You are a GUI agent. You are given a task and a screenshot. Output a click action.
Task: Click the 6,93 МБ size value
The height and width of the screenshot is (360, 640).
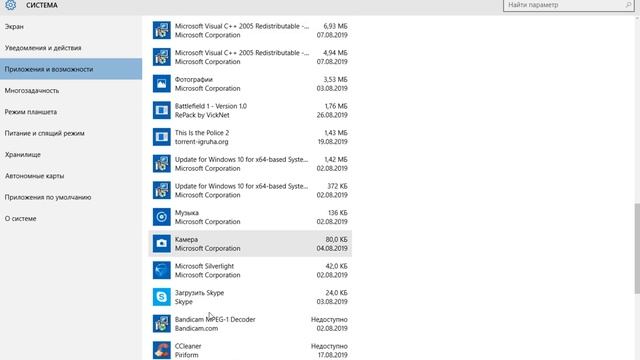[336, 26]
